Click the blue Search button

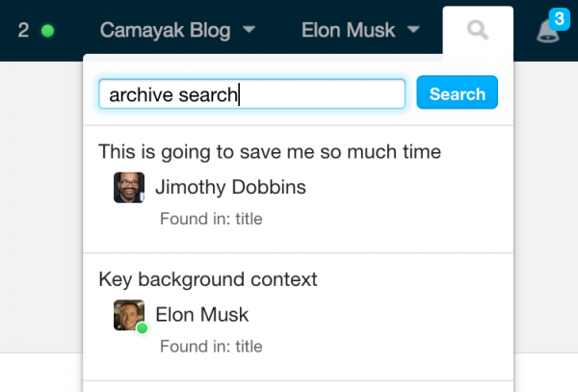[x=457, y=92]
